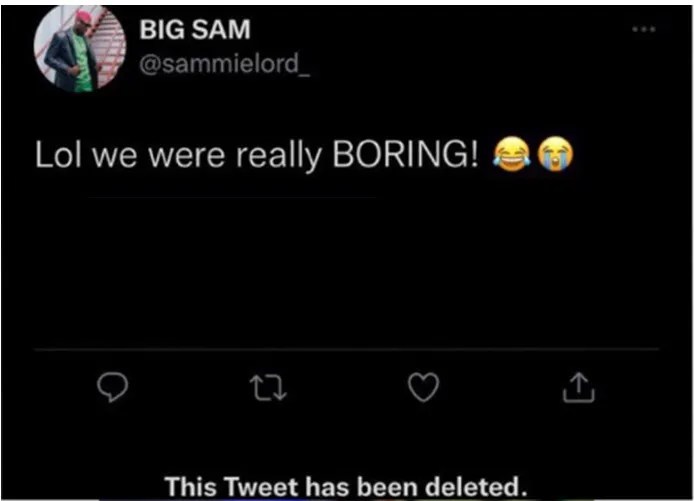Open the three-dot more options menu

click(x=645, y=30)
